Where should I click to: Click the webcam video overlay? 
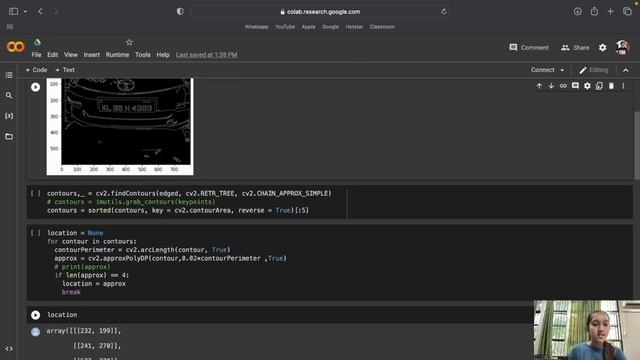tap(587, 330)
